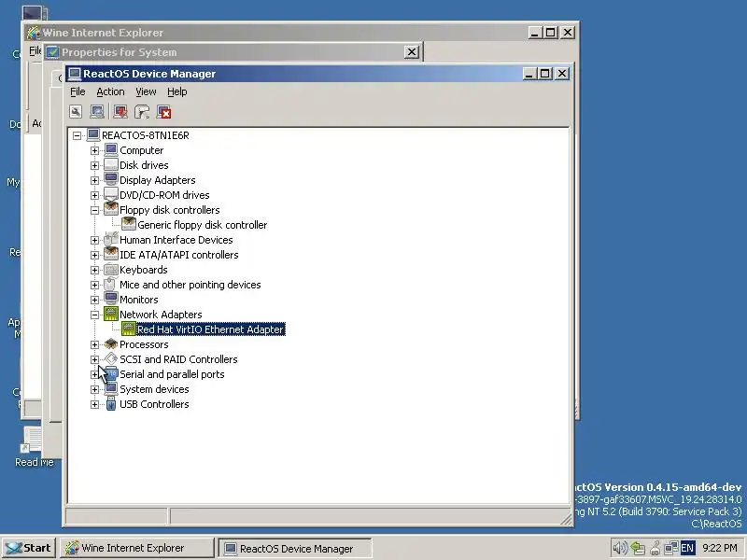
Task: Maximize the ReactOS Device Manager window
Action: click(545, 74)
